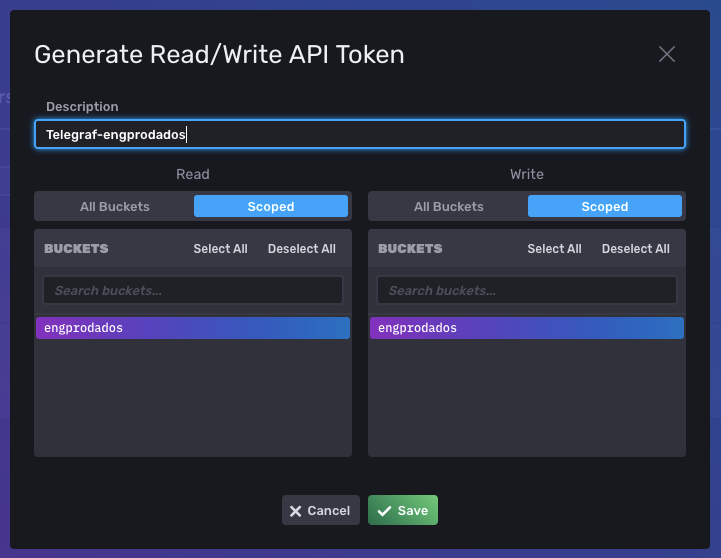Image resolution: width=721 pixels, height=558 pixels.
Task: Click the Cancel button X icon
Action: click(295, 511)
